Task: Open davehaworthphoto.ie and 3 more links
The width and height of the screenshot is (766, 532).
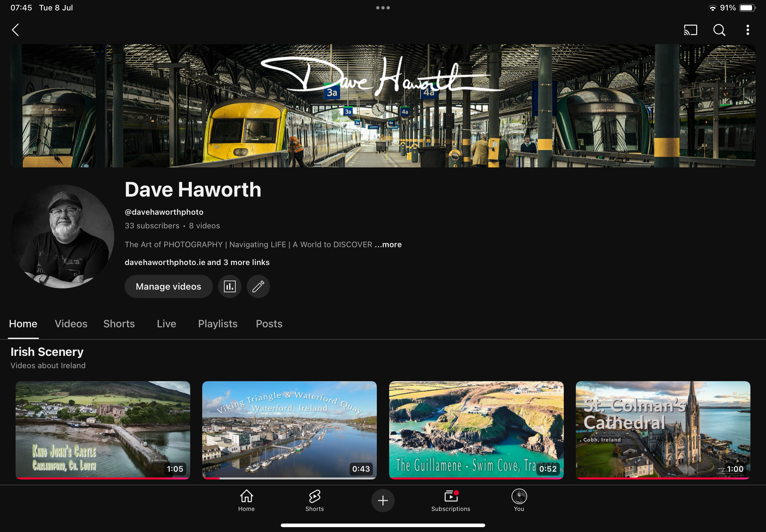Action: 197,262
